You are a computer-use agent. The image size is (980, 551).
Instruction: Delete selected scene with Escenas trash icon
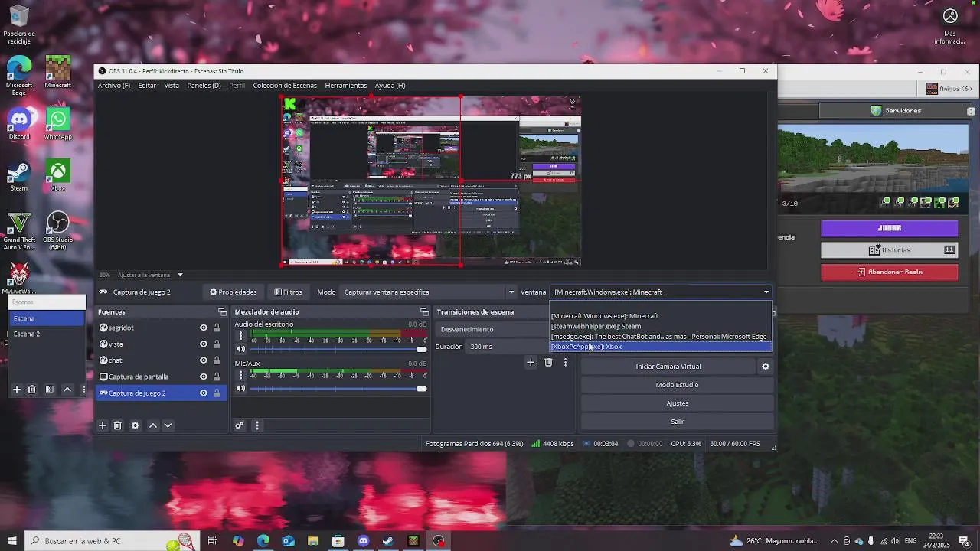32,390
